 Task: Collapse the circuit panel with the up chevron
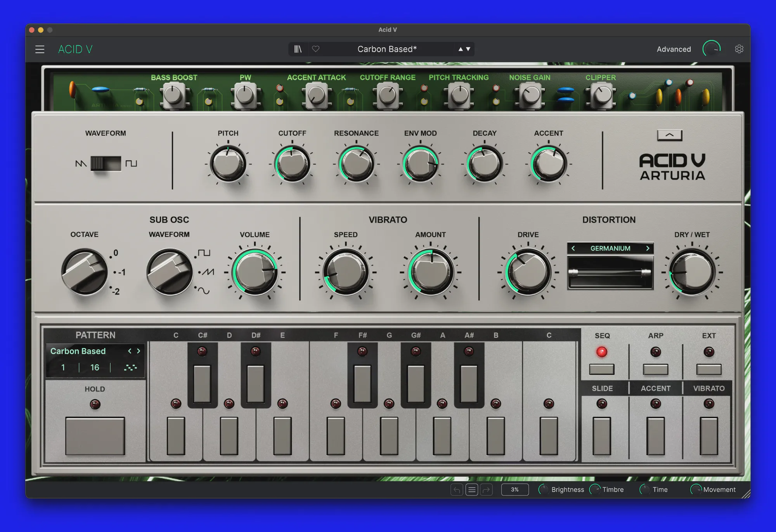(670, 135)
